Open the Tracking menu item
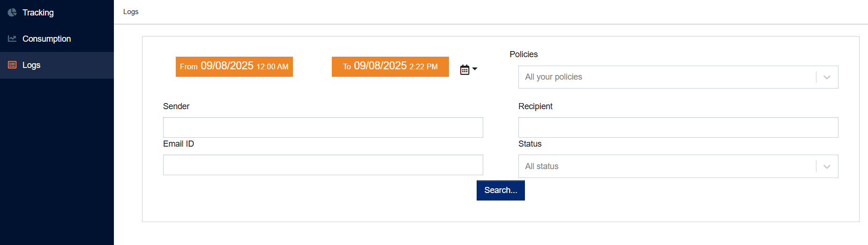Screen dimensions: 868x245 coord(38,13)
